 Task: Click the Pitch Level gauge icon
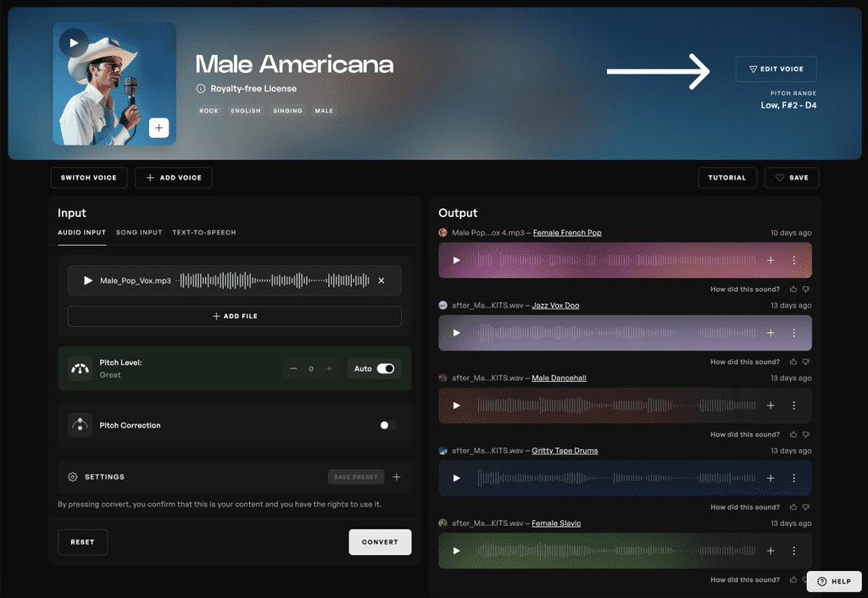tap(77, 368)
